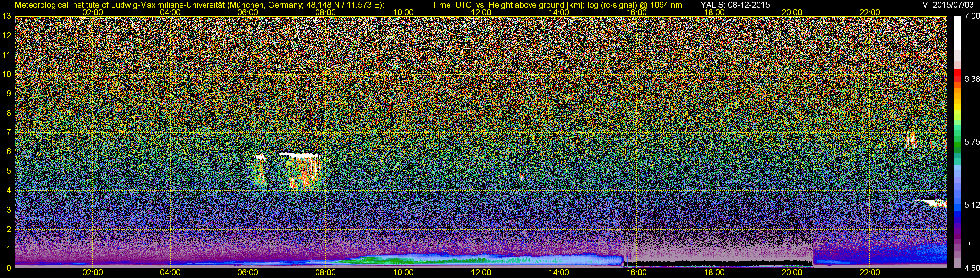Click the 0 km height axis label
980x278 pixels.
tap(9, 268)
